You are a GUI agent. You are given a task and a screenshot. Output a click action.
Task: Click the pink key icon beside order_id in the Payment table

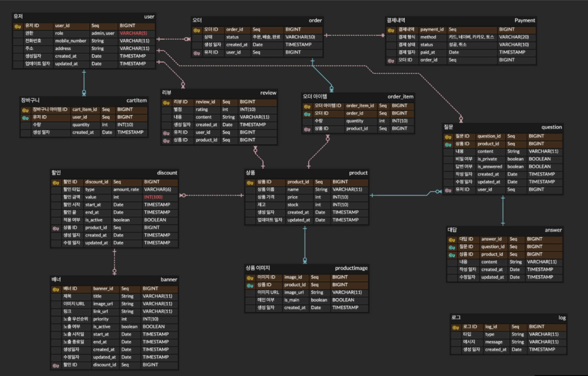(x=391, y=60)
